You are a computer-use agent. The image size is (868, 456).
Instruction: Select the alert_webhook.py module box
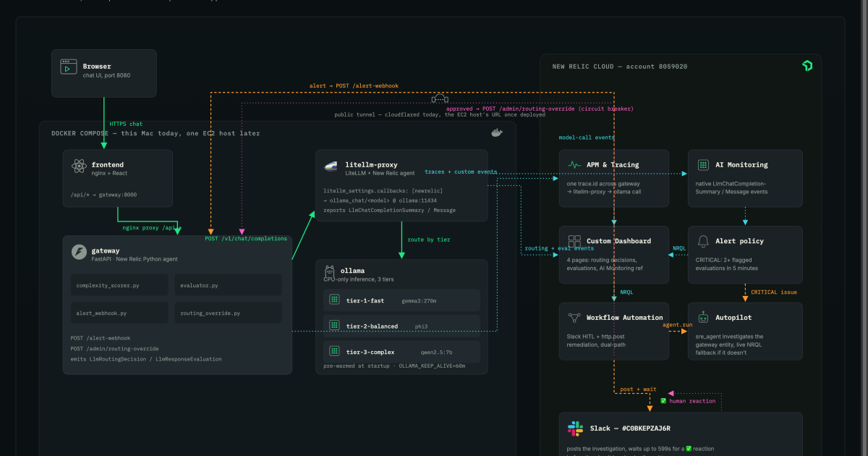[119, 313]
